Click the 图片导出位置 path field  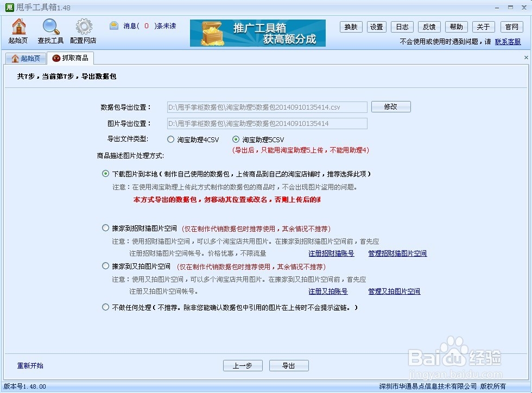(267, 124)
